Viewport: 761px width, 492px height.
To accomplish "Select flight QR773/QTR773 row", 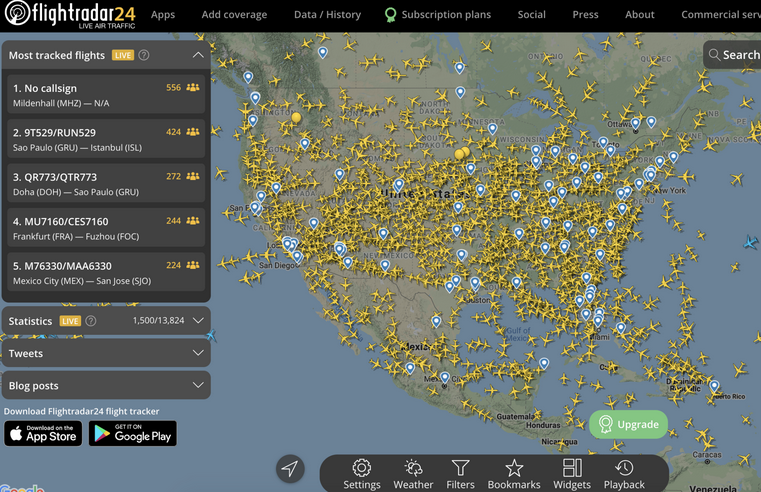I will [x=106, y=184].
